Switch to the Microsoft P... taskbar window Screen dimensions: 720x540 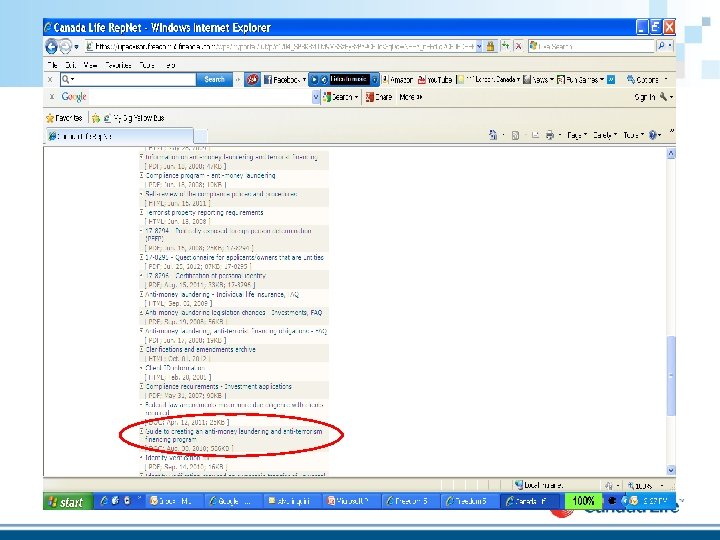(353, 501)
